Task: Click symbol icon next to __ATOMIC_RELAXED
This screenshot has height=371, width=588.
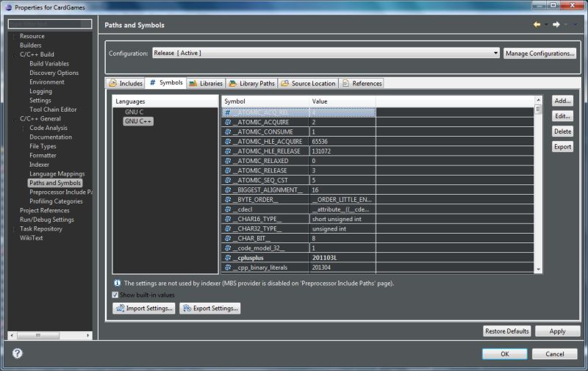Action: (228, 161)
